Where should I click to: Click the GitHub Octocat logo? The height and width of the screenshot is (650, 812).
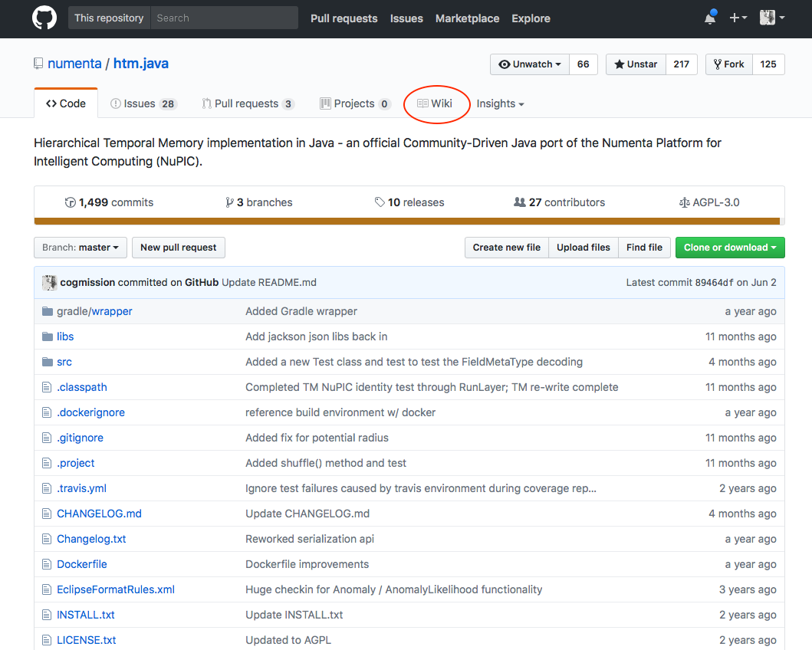(x=44, y=18)
